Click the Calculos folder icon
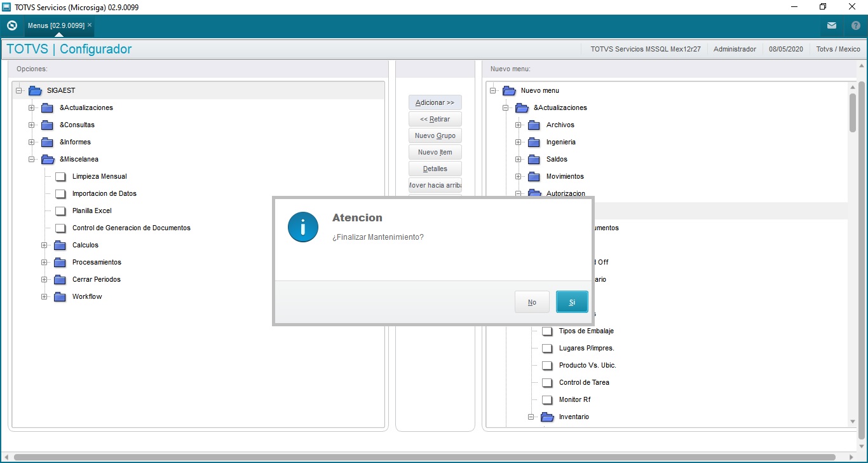Image resolution: width=868 pixels, height=463 pixels. (60, 245)
